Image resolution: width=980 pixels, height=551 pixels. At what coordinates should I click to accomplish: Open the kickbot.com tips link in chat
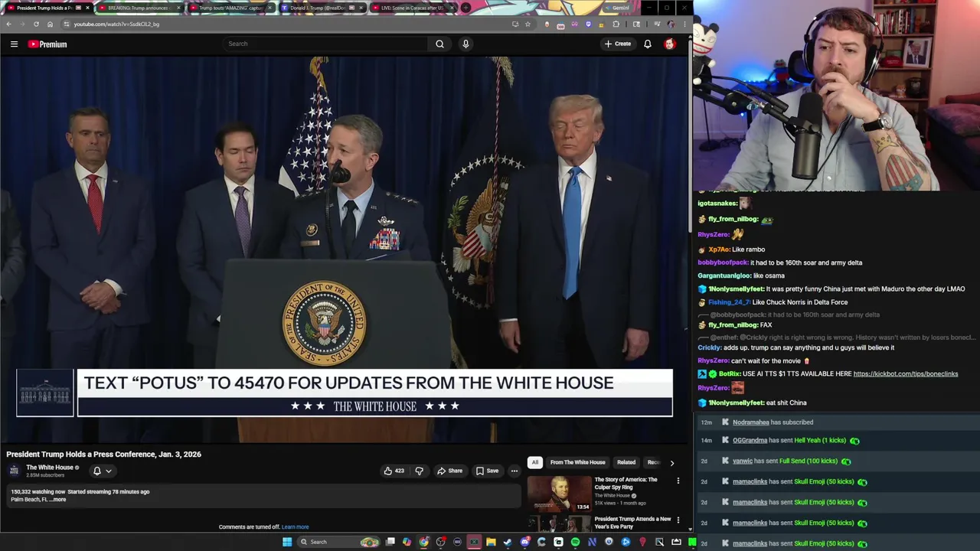pyautogui.click(x=906, y=373)
